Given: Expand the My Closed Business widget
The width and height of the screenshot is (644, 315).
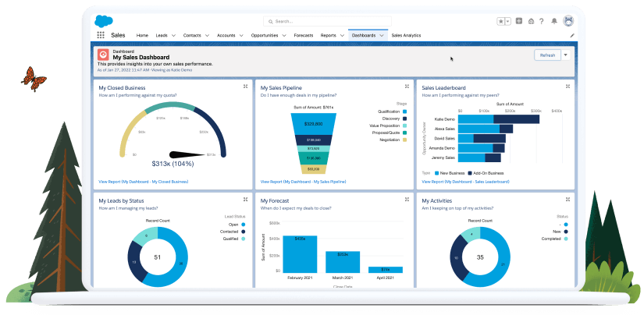Looking at the screenshot, I should (245, 87).
